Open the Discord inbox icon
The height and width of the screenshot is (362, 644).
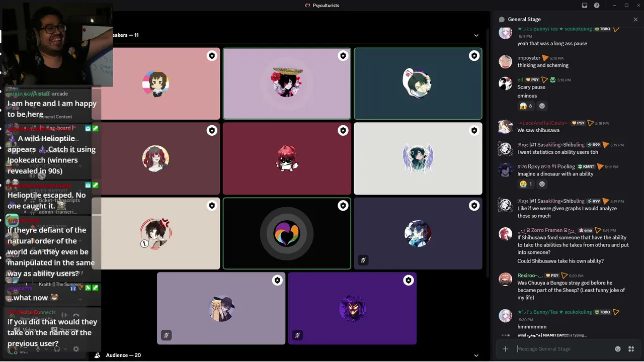[585, 6]
